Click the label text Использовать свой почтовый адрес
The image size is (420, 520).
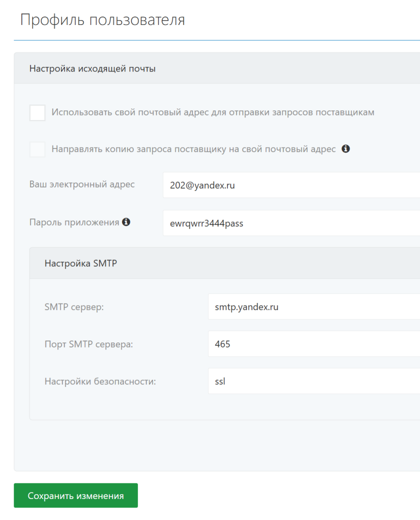coord(212,112)
